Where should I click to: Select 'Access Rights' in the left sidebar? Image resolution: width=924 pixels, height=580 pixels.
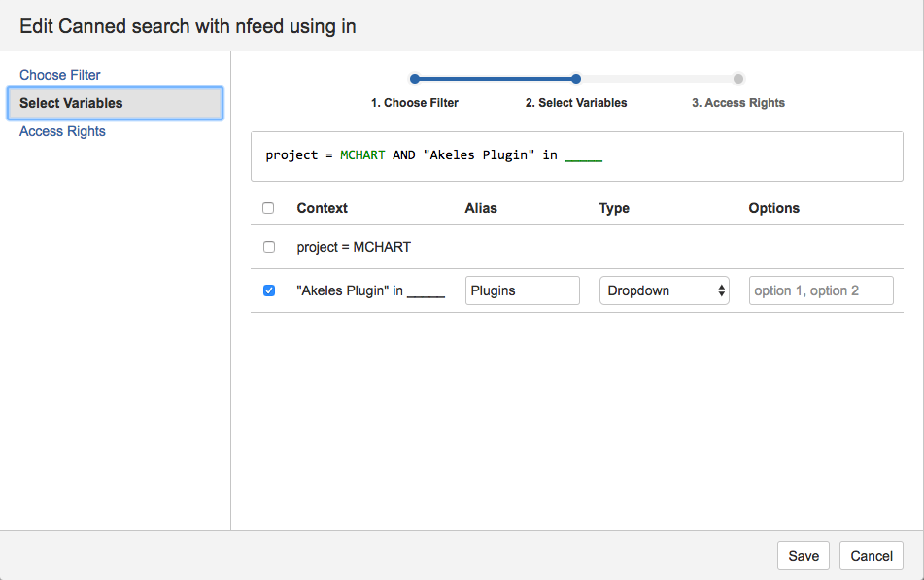[x=62, y=131]
